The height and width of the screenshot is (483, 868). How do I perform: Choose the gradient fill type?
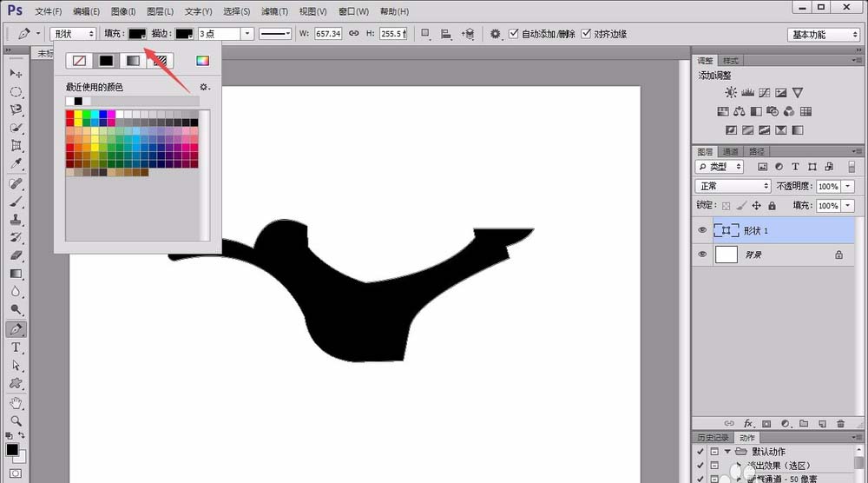[x=132, y=61]
